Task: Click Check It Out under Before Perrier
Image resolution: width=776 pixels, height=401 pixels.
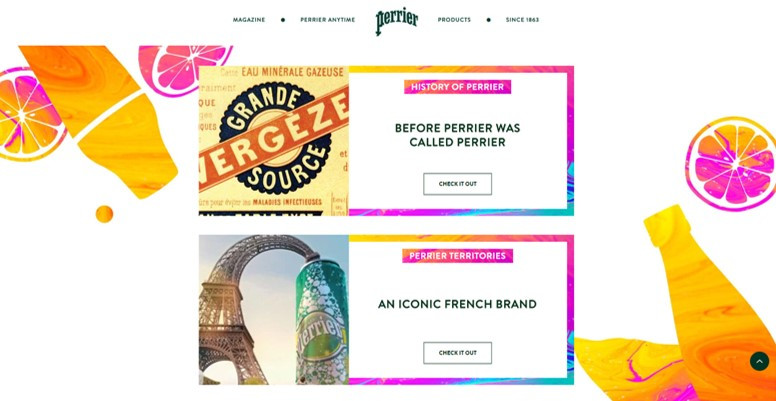Action: (457, 184)
